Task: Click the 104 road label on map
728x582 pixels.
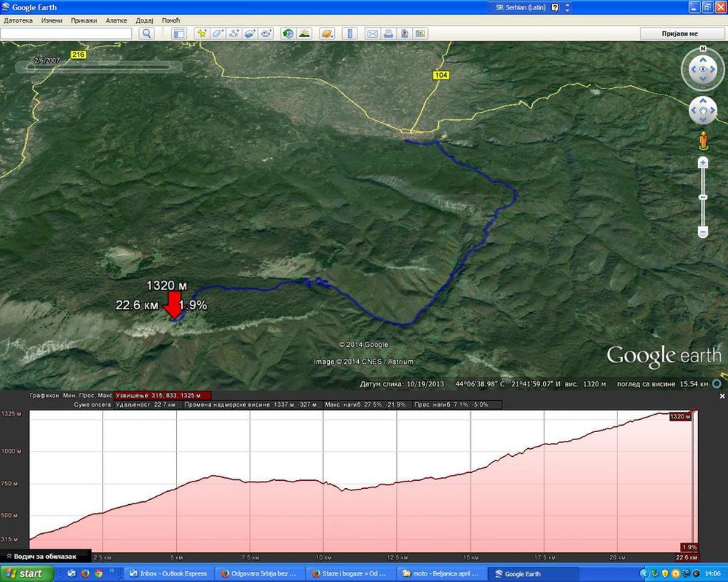Action: [440, 75]
